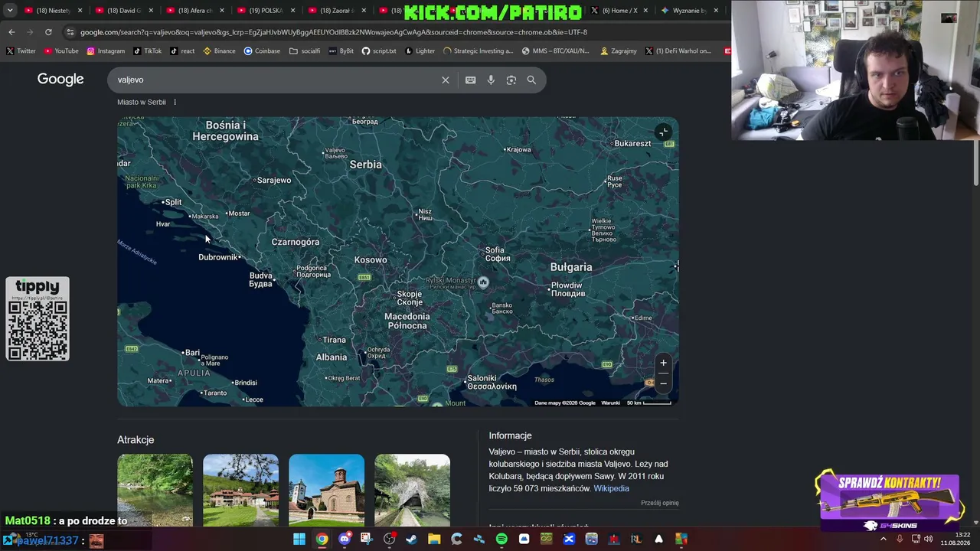
Task: Zoom out on the map
Action: pos(664,383)
